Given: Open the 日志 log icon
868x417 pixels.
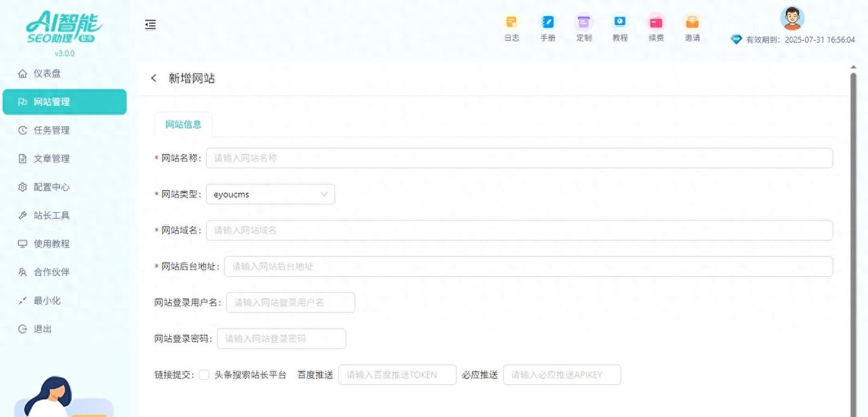Looking at the screenshot, I should [511, 22].
